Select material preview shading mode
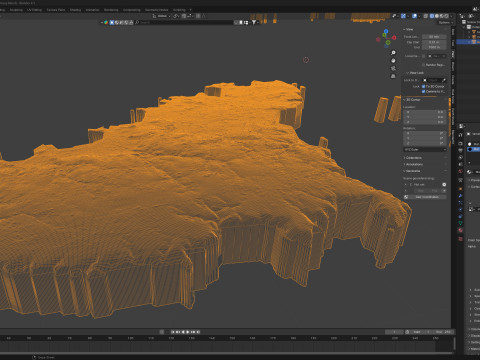 (442, 16)
